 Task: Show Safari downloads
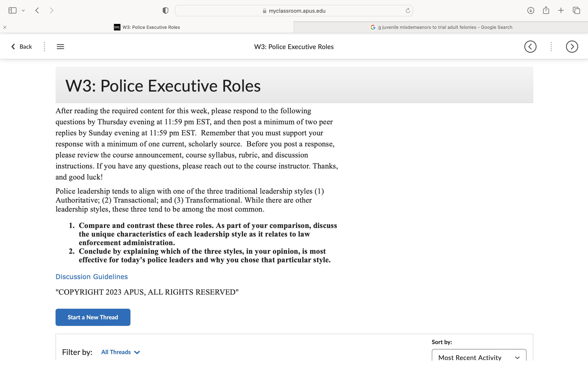tap(531, 10)
